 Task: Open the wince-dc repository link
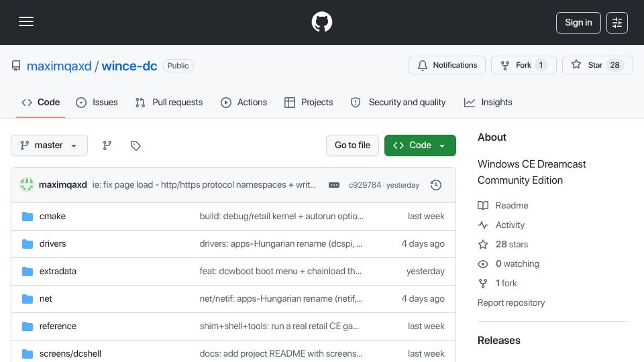(129, 66)
